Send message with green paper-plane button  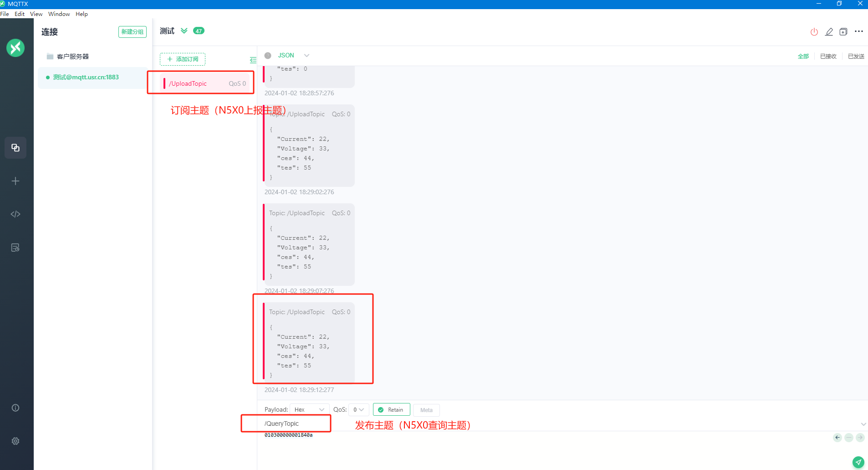click(x=858, y=462)
